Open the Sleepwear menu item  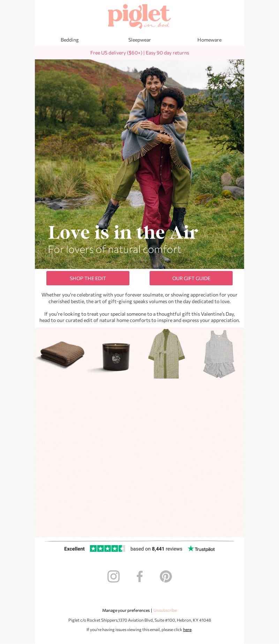point(139,40)
